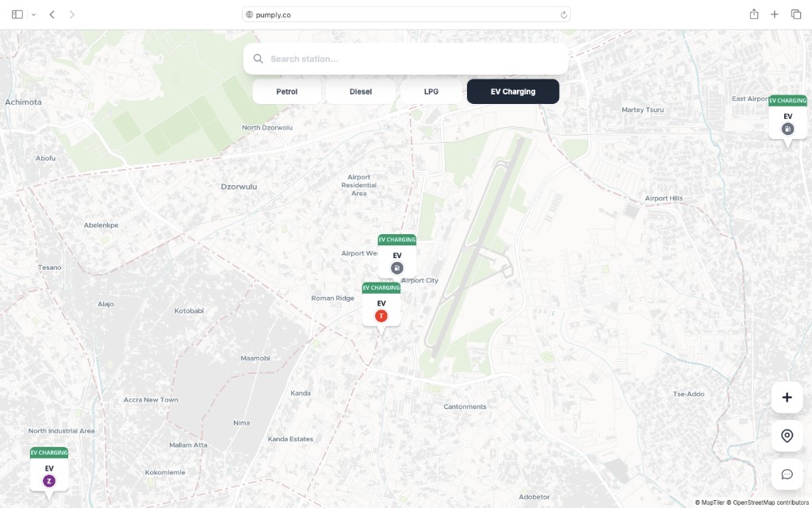Open the tab overview in the browser
This screenshot has width=812, height=508.
pyautogui.click(x=796, y=13)
